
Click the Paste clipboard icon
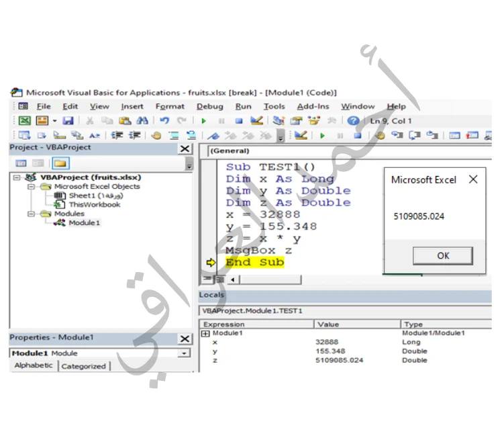point(125,121)
